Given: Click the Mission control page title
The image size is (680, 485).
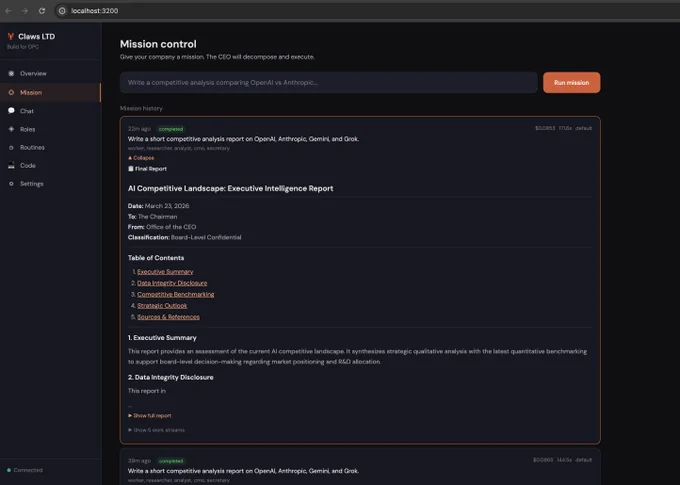Looking at the screenshot, I should point(158,44).
